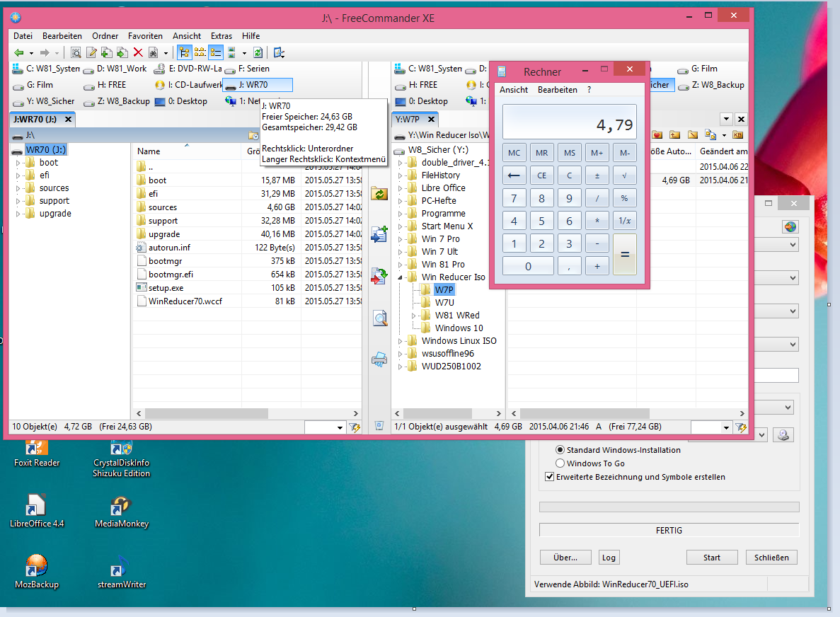Click the green Back arrow in FreeCommander toolbar
This screenshot has height=617, width=840.
coord(19,52)
